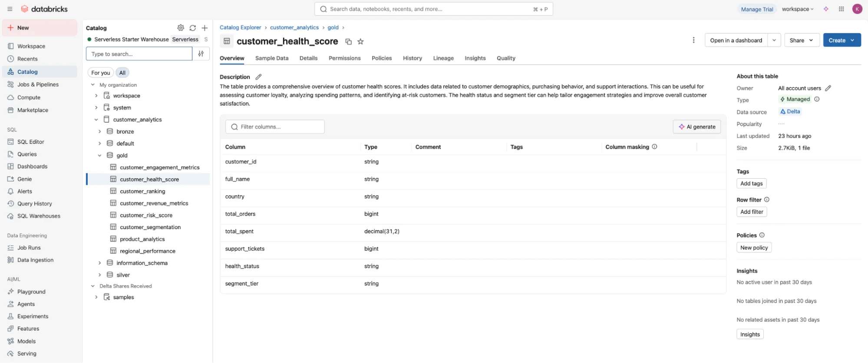Open the Databricks Assistant sparkle icon

point(826,9)
